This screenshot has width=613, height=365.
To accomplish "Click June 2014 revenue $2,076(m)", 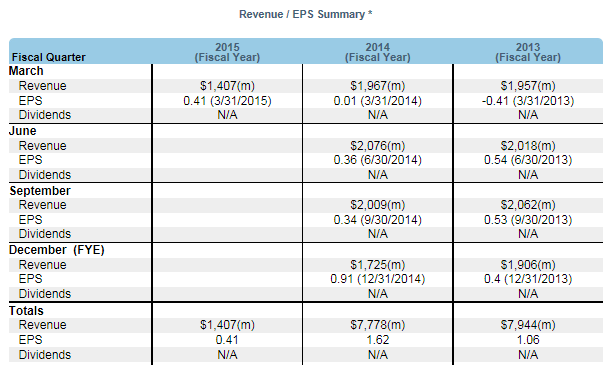I will pyautogui.click(x=378, y=146).
